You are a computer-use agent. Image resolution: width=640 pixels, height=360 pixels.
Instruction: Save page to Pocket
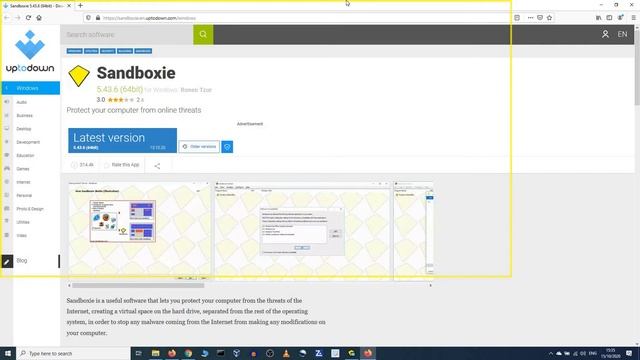tap(540, 18)
